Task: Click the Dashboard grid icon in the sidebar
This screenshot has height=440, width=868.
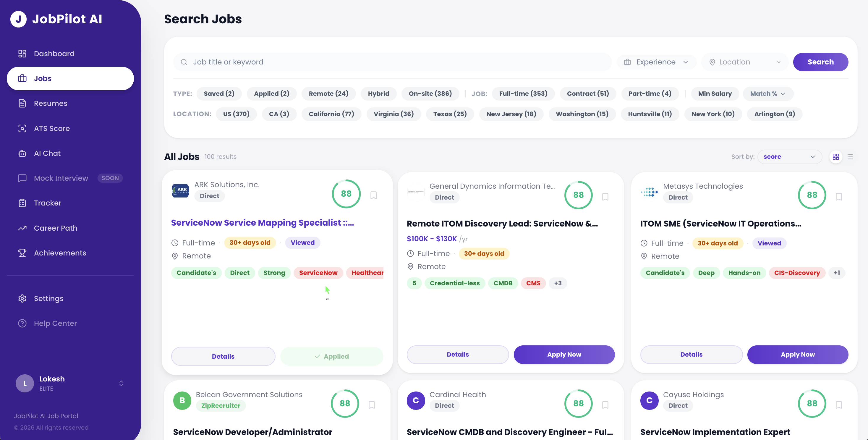Action: coord(22,54)
